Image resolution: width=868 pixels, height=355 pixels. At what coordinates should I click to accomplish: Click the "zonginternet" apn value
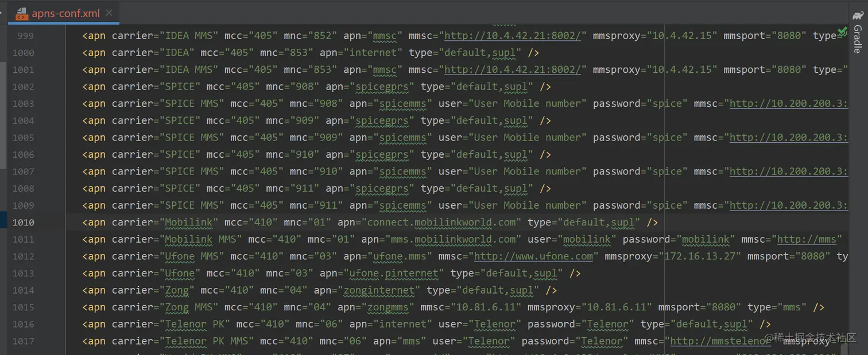pyautogui.click(x=379, y=290)
